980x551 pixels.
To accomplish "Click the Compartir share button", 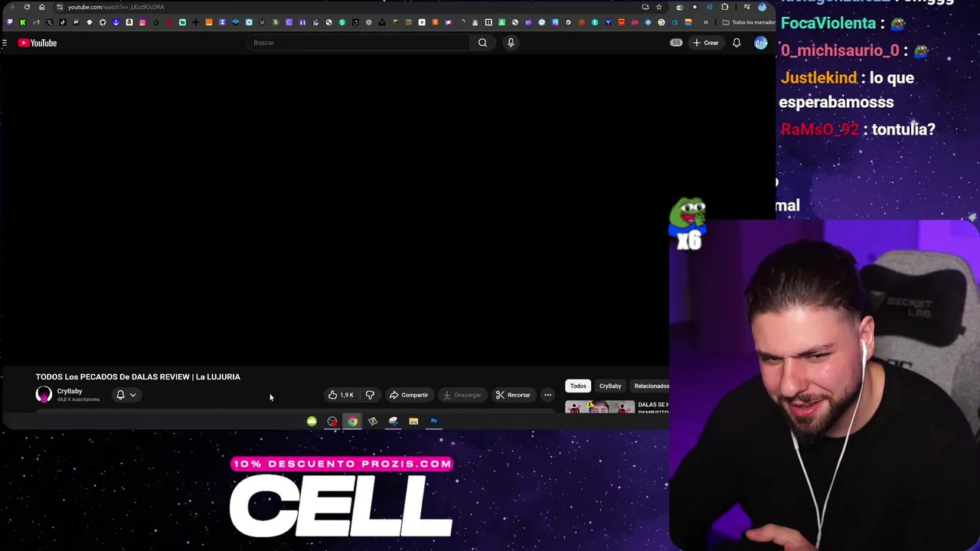I will coord(409,395).
